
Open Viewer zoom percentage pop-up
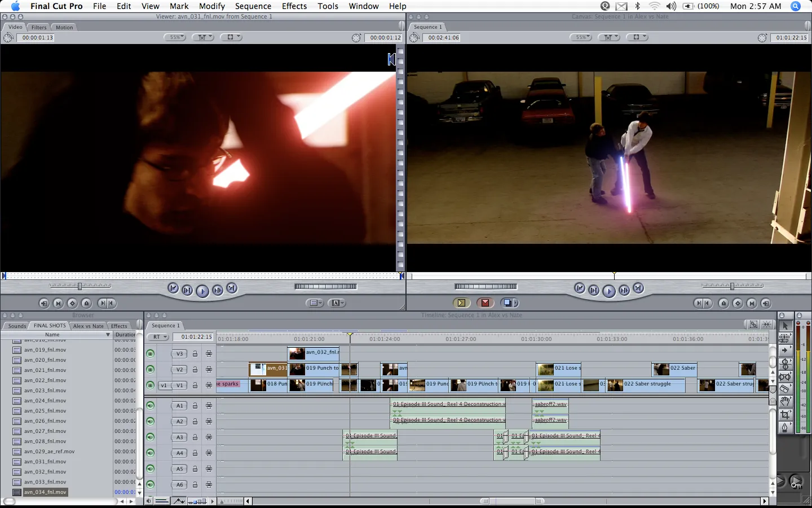tap(175, 37)
